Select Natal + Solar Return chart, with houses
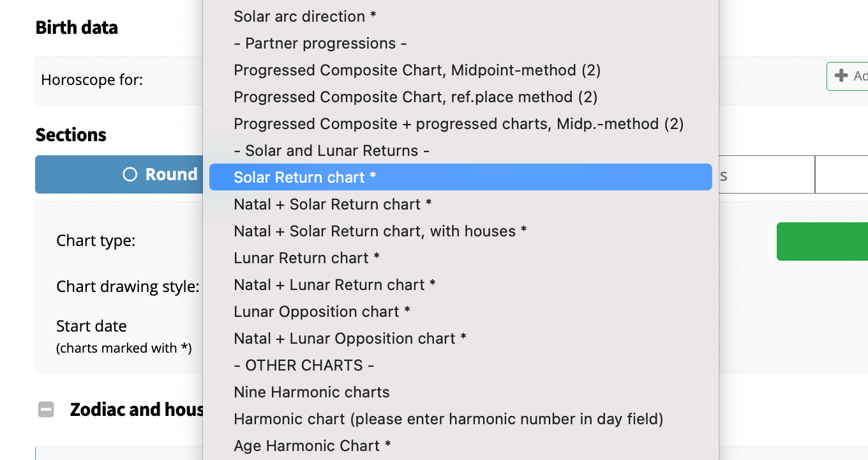 tap(380, 231)
